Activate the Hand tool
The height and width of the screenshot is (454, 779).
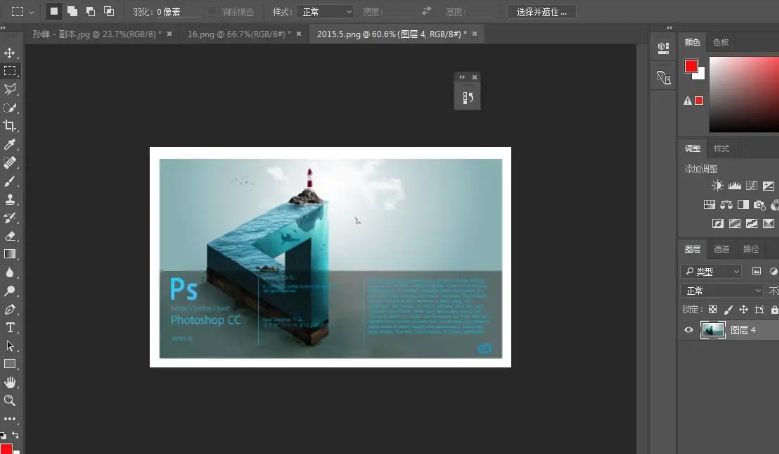(x=10, y=382)
